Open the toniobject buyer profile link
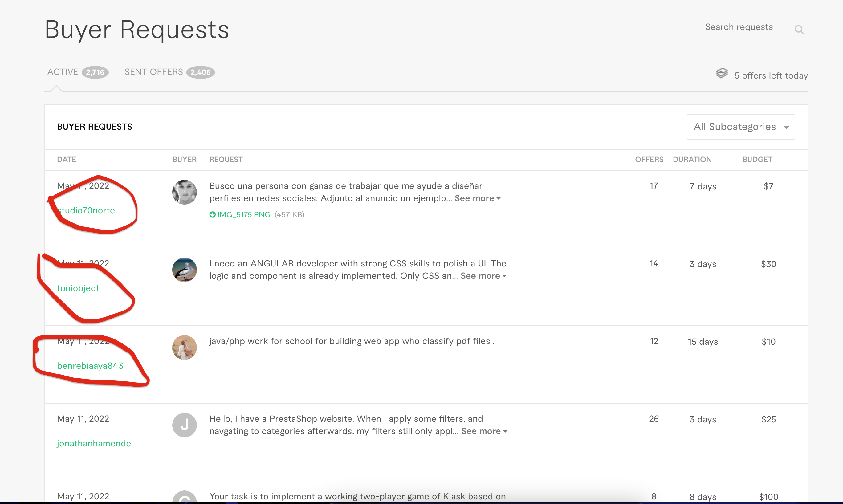The height and width of the screenshot is (504, 843). [78, 288]
